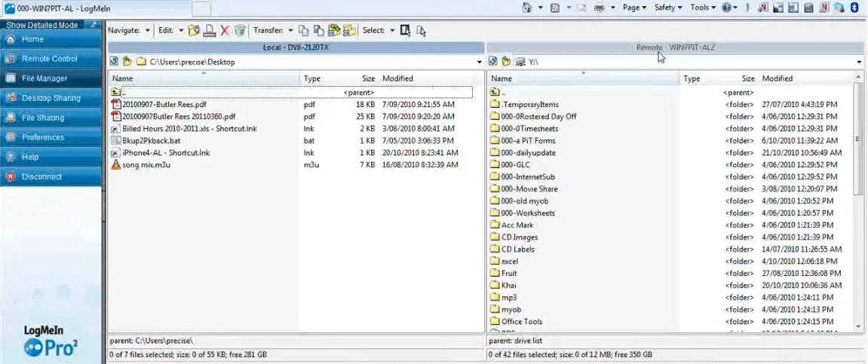The height and width of the screenshot is (364, 868).
Task: Click the dark Select files icon
Action: coord(405,30)
